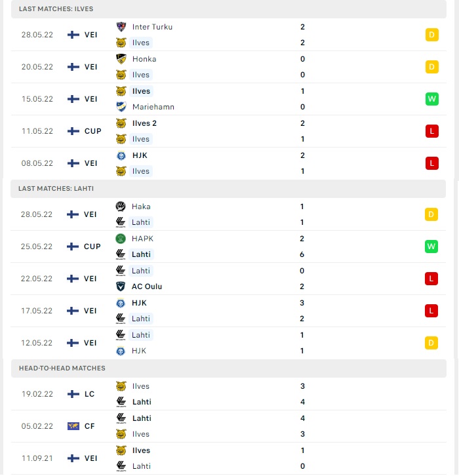Click the Mariehamn team crest icon
Screen dimensions: 459x476
121,107
